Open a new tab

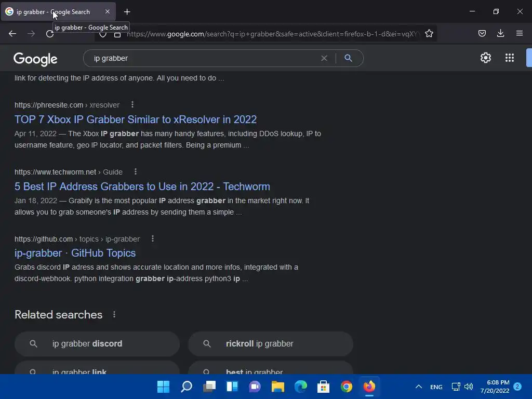127,12
